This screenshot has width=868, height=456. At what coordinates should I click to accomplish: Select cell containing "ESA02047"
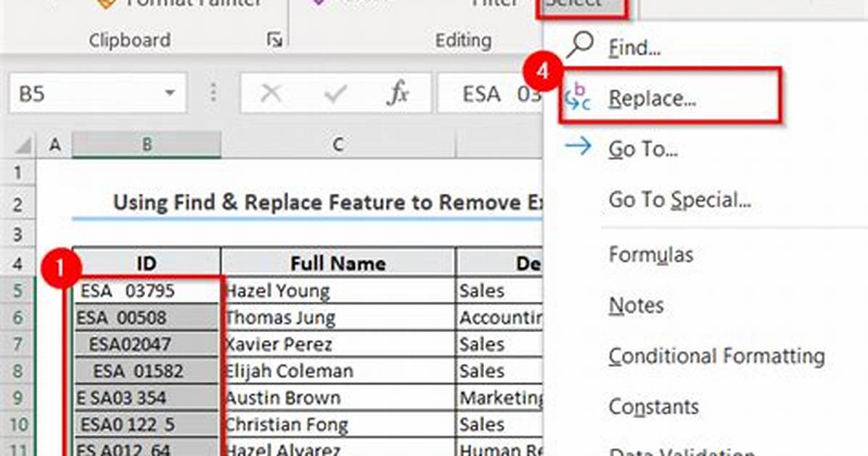(x=147, y=344)
